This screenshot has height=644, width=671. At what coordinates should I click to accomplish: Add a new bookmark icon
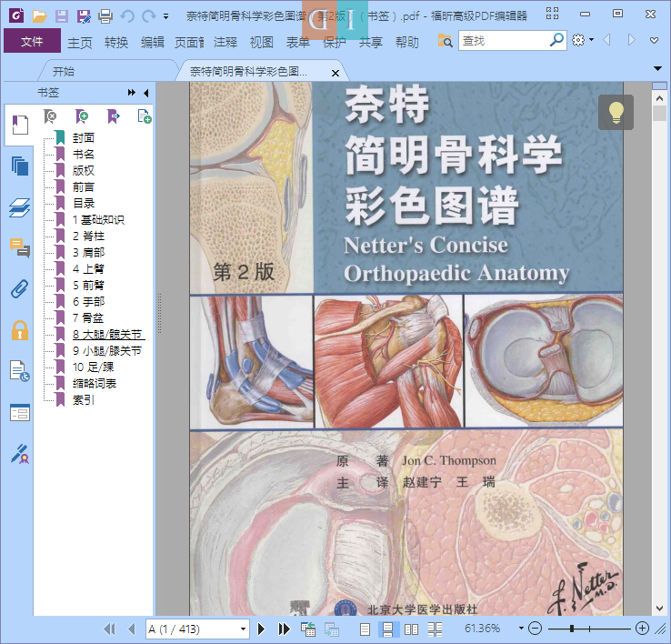[81, 116]
